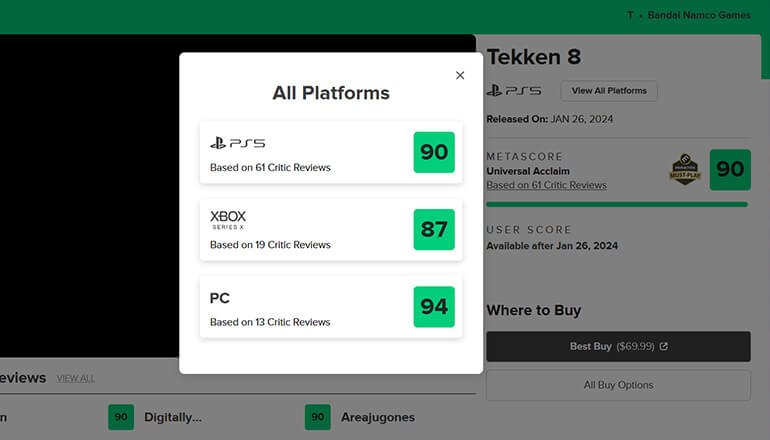Click the PC label in the dialog
This screenshot has height=440, width=770.
click(220, 298)
